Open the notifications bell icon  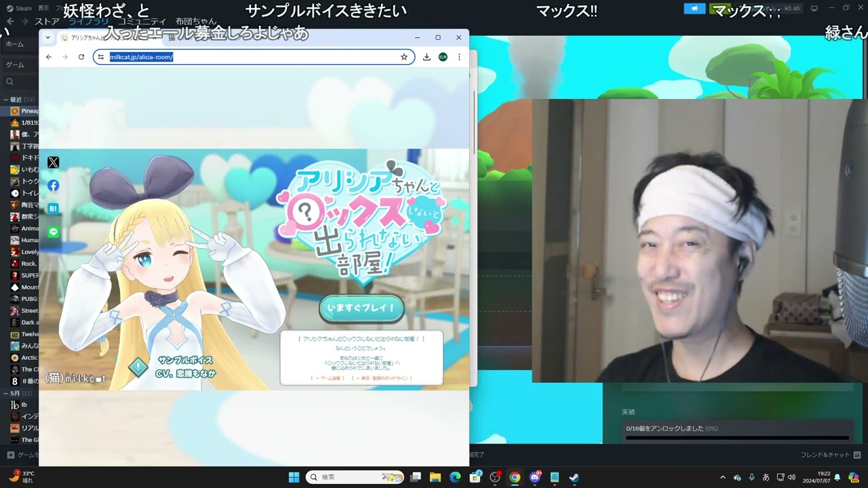click(837, 477)
